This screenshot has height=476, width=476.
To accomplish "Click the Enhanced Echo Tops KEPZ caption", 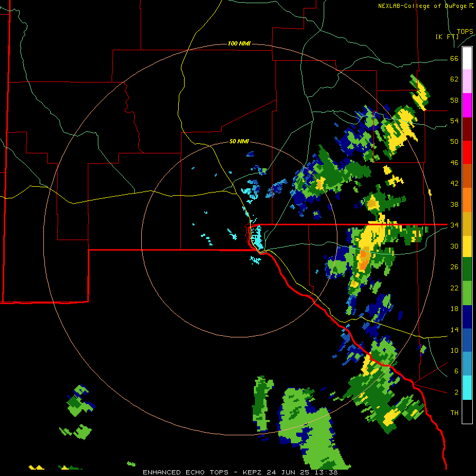I will click(240, 472).
